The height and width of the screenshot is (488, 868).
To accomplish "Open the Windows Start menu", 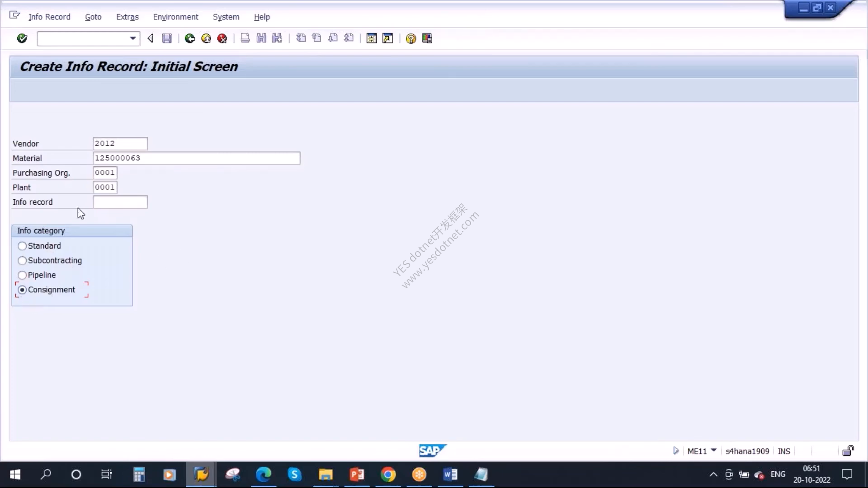I will (x=15, y=474).
